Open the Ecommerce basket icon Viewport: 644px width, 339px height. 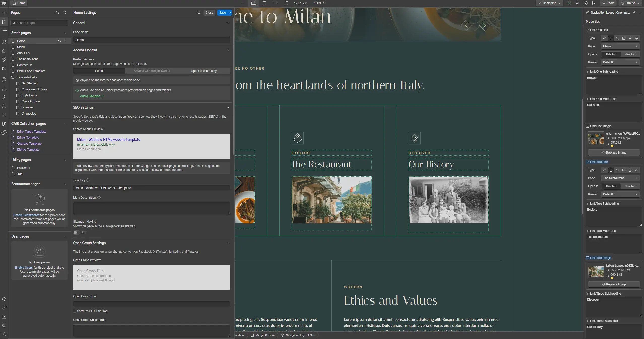tap(4, 106)
